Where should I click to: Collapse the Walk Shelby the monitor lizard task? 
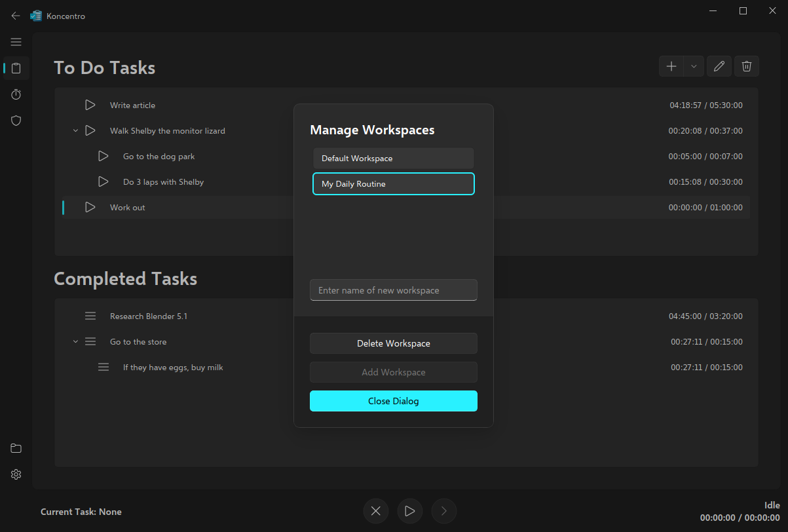(x=75, y=131)
